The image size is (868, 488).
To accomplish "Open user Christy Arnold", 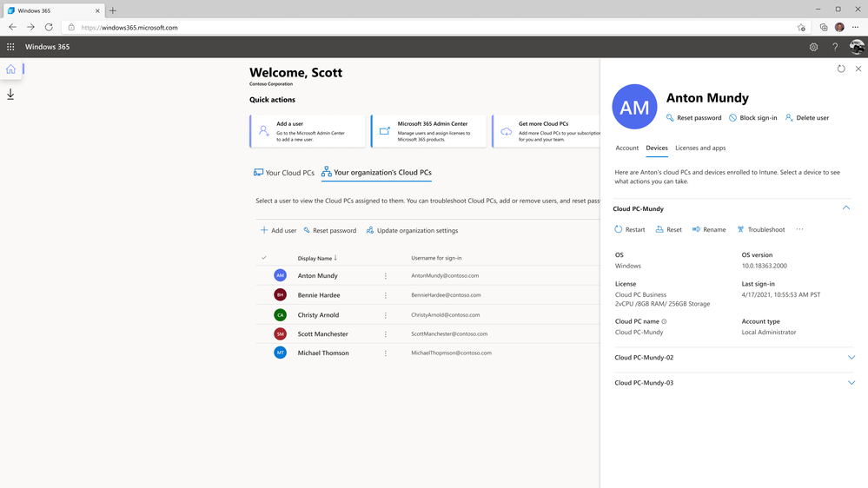I will [x=318, y=315].
